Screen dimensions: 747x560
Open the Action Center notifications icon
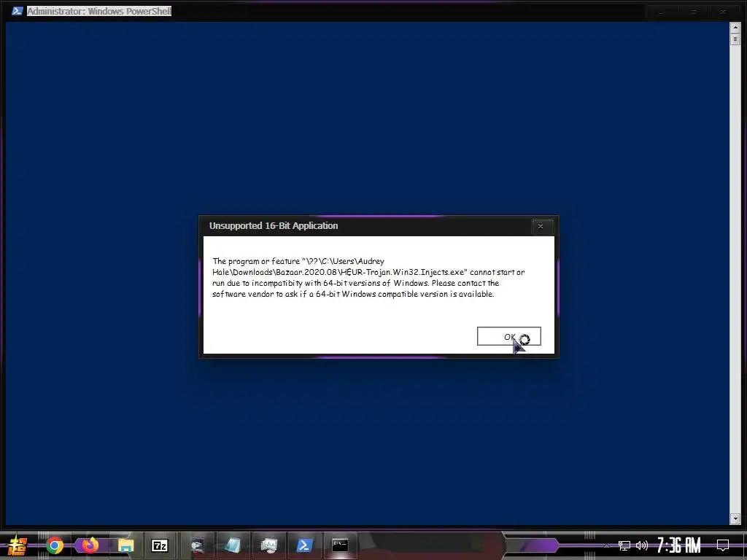click(723, 545)
